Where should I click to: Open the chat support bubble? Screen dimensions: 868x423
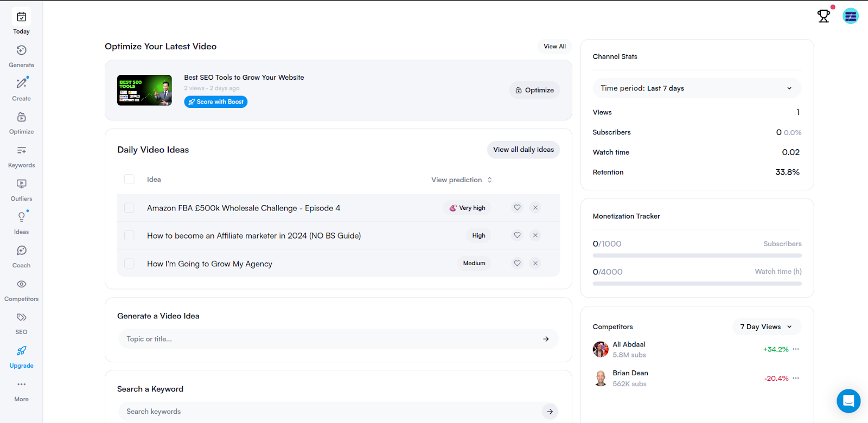pyautogui.click(x=848, y=401)
